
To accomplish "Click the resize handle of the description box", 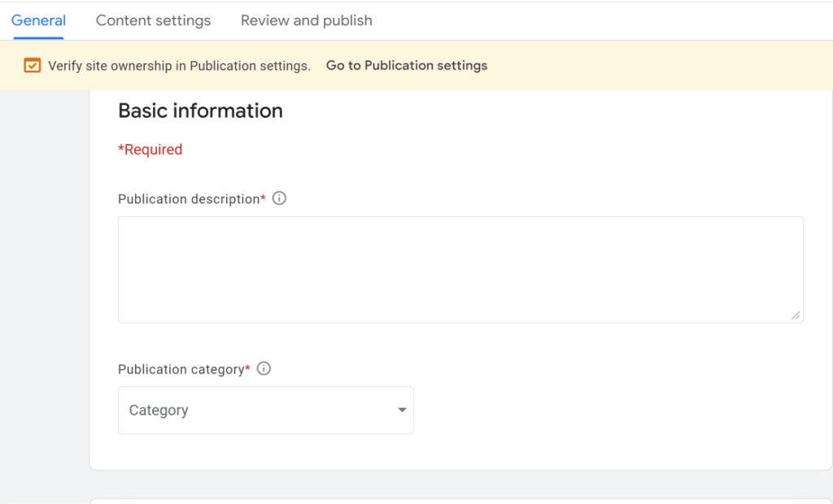I will pos(796,317).
